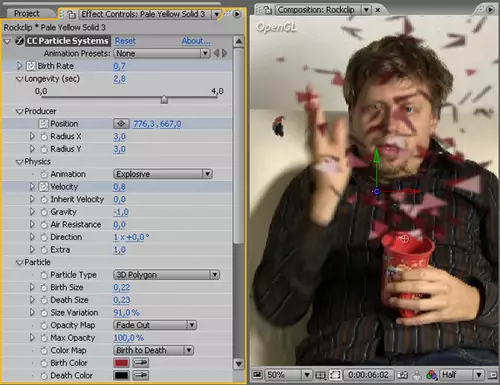The width and height of the screenshot is (500, 385).
Task: Select the Effect Controls: Pale Yellow Solid 3 tab
Action: click(143, 14)
